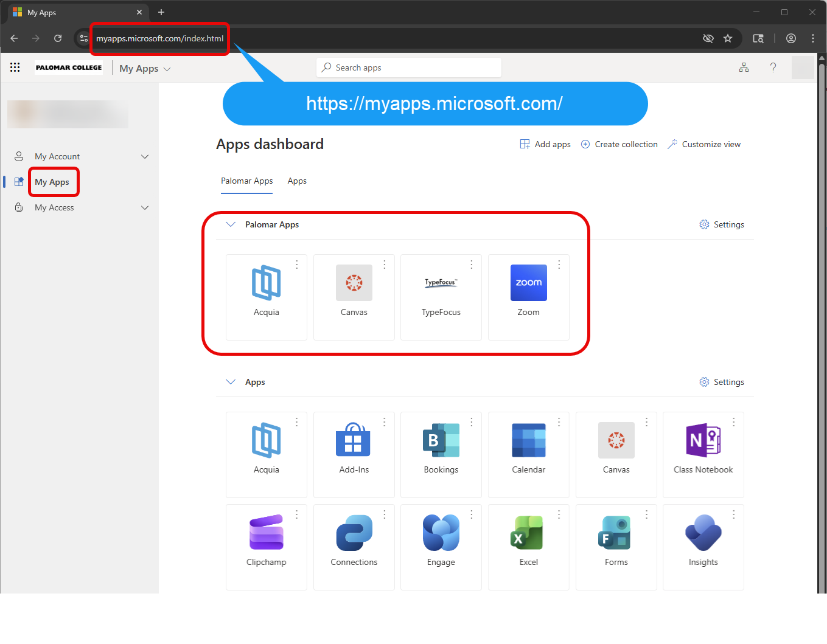This screenshot has height=644, width=827.
Task: Expand the My Account sidebar section
Action: click(x=145, y=157)
